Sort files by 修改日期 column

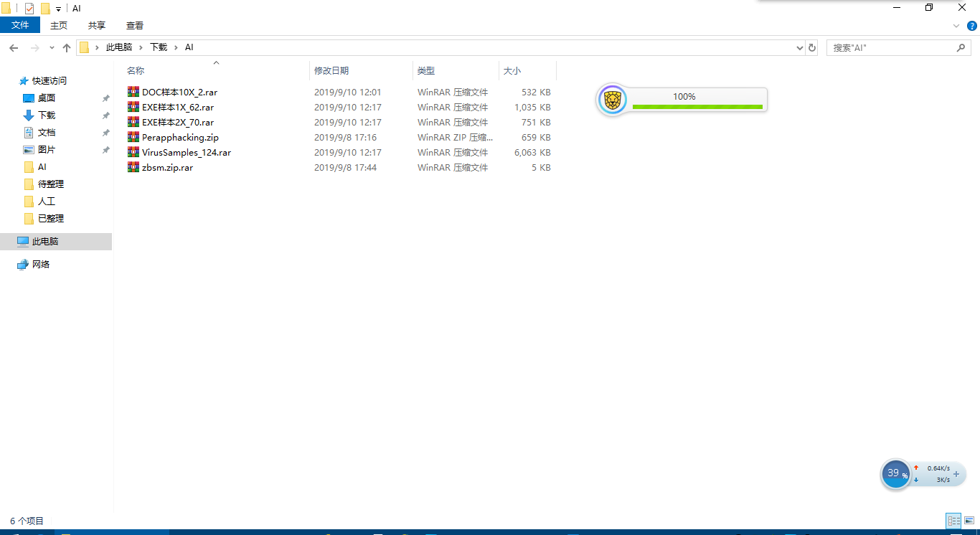click(x=331, y=71)
